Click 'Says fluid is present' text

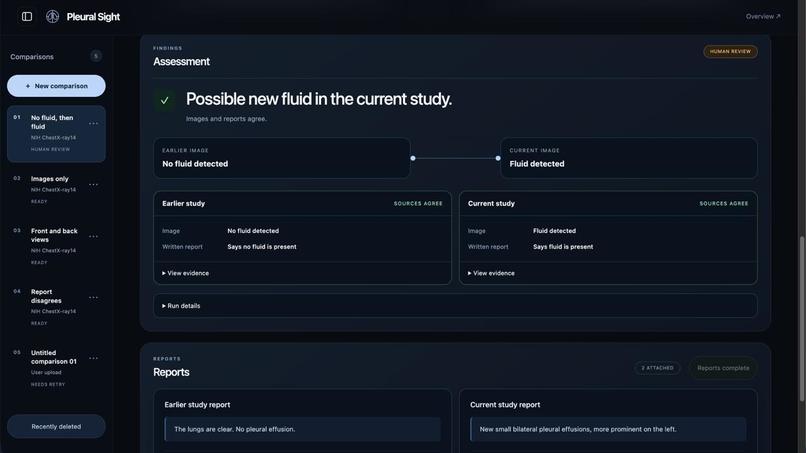pos(563,247)
